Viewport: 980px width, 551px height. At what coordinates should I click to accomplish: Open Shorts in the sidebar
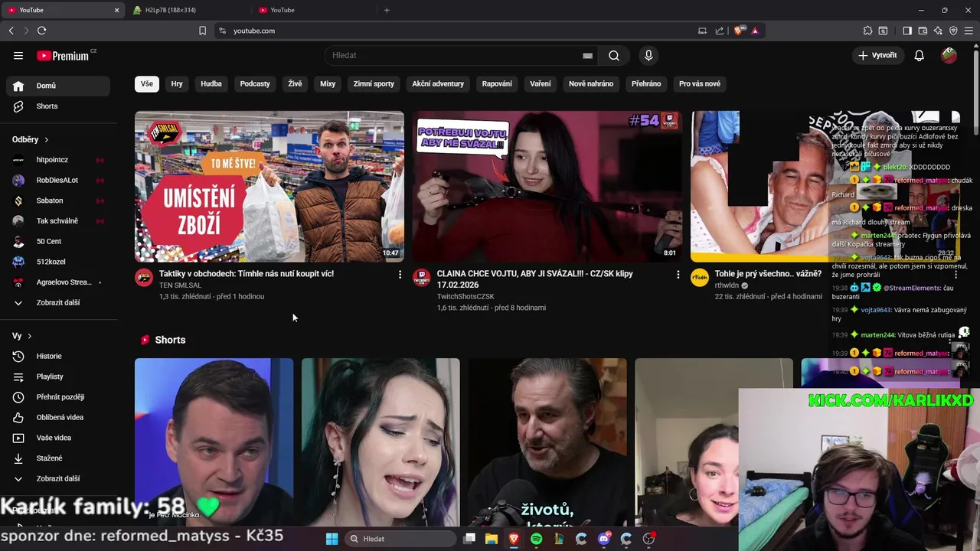(58, 106)
